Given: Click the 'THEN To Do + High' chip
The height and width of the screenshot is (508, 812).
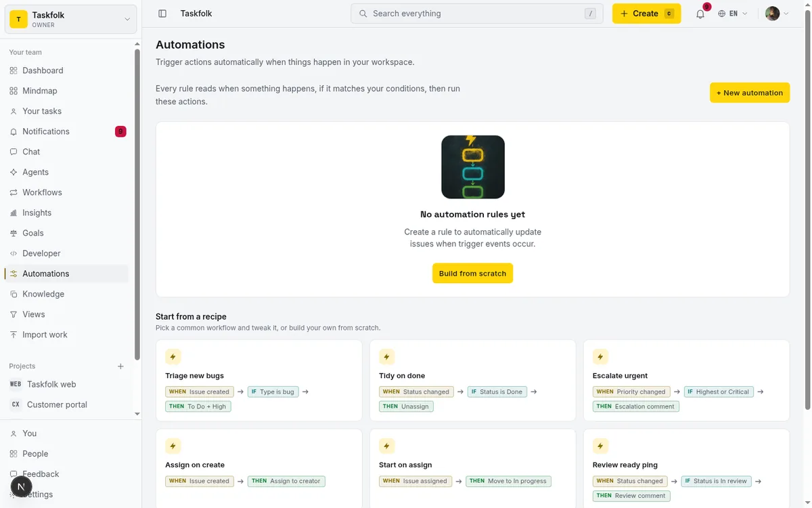Looking at the screenshot, I should (x=198, y=406).
